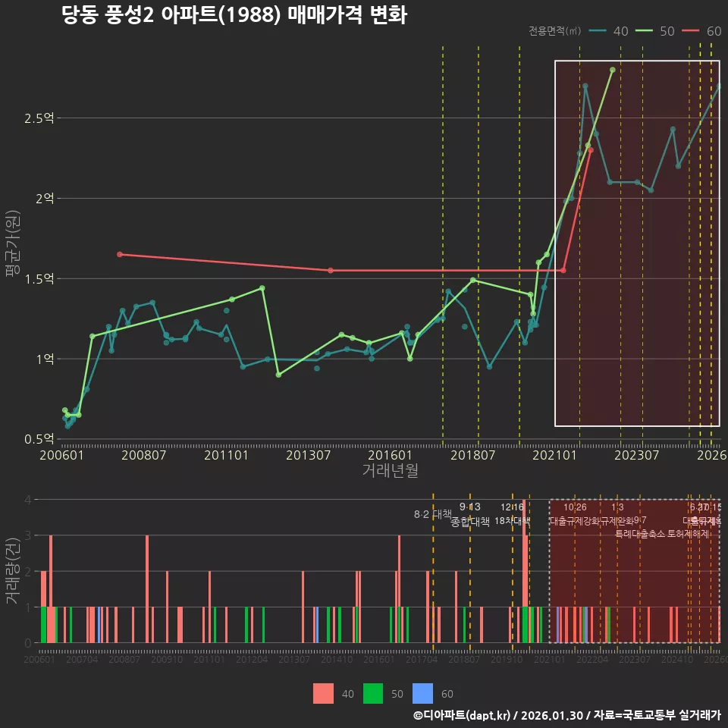Toggle the 50 series in top legend
Viewport: 728px width, 728px height.
point(655,31)
